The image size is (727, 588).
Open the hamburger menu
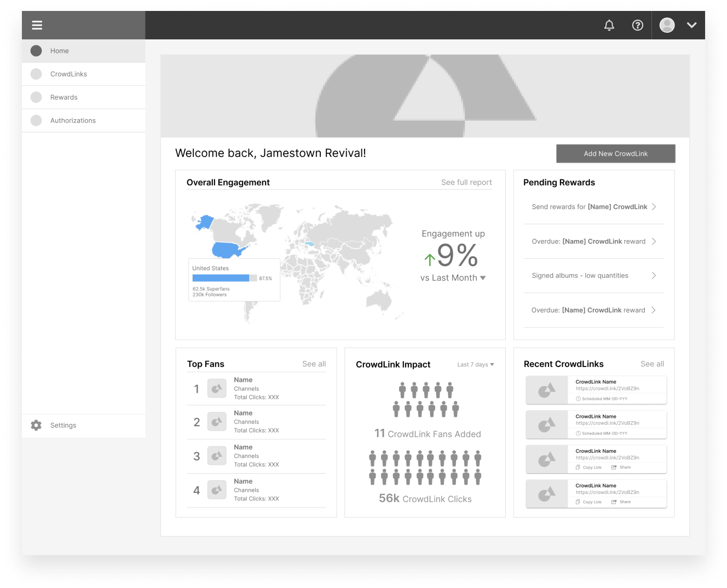click(37, 25)
